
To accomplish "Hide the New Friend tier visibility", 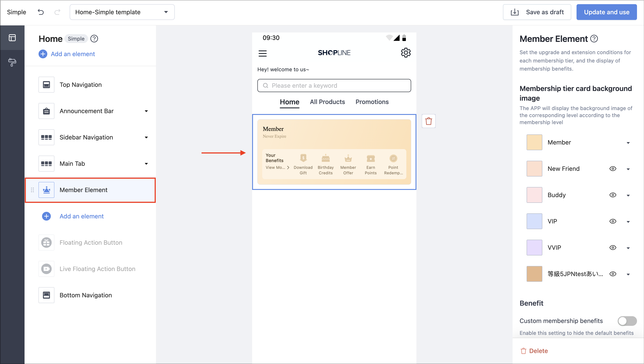I will [612, 168].
